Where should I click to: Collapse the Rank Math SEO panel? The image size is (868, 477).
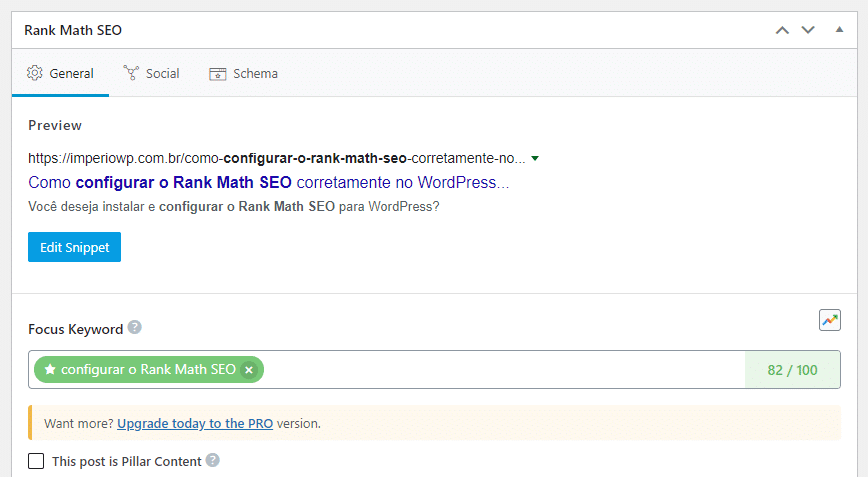pos(839,30)
